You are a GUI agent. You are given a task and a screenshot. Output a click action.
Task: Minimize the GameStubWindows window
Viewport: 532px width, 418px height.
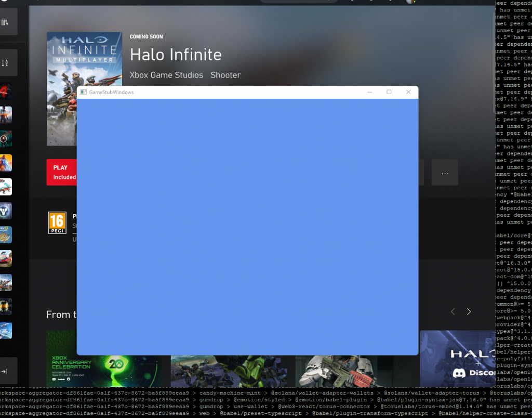pos(370,92)
